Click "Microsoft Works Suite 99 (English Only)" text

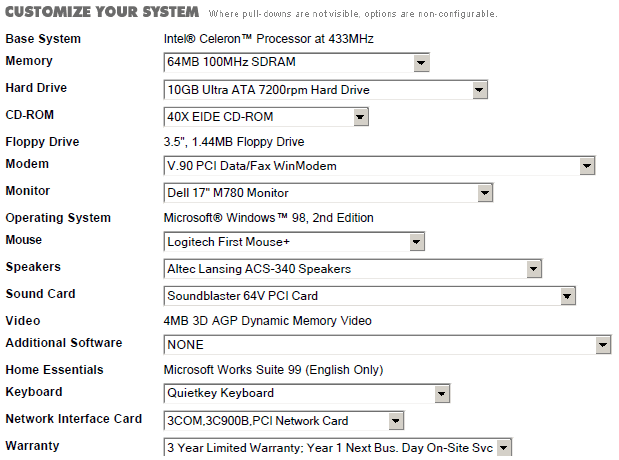point(273,370)
